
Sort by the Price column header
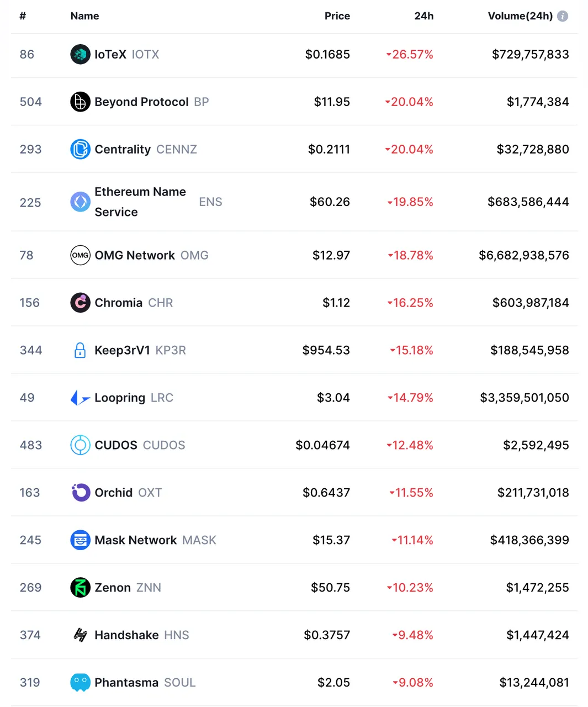(x=337, y=16)
